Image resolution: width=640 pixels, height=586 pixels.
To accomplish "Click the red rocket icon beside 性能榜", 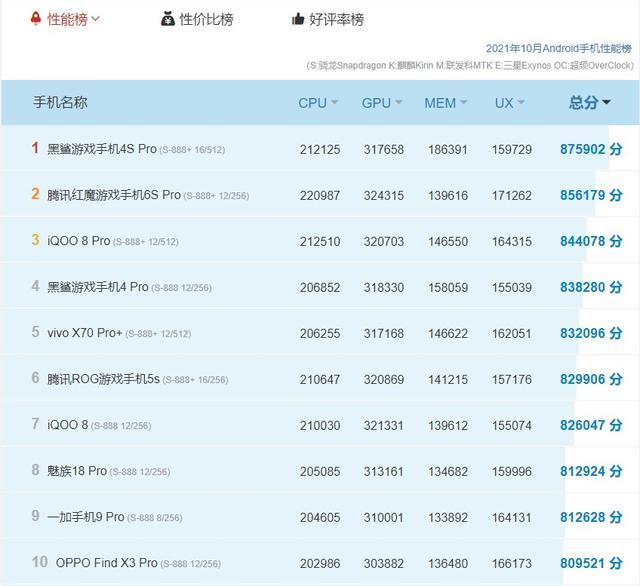I will [x=36, y=18].
